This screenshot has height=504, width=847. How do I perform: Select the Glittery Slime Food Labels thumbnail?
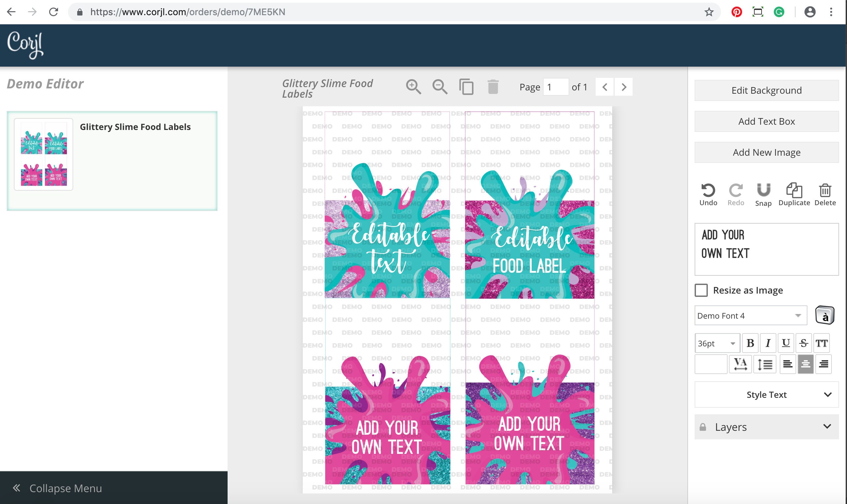click(x=44, y=154)
